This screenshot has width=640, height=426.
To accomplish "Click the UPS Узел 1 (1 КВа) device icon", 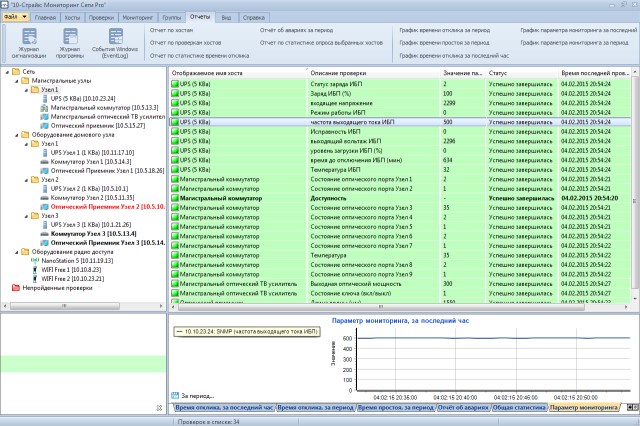I will [45, 153].
